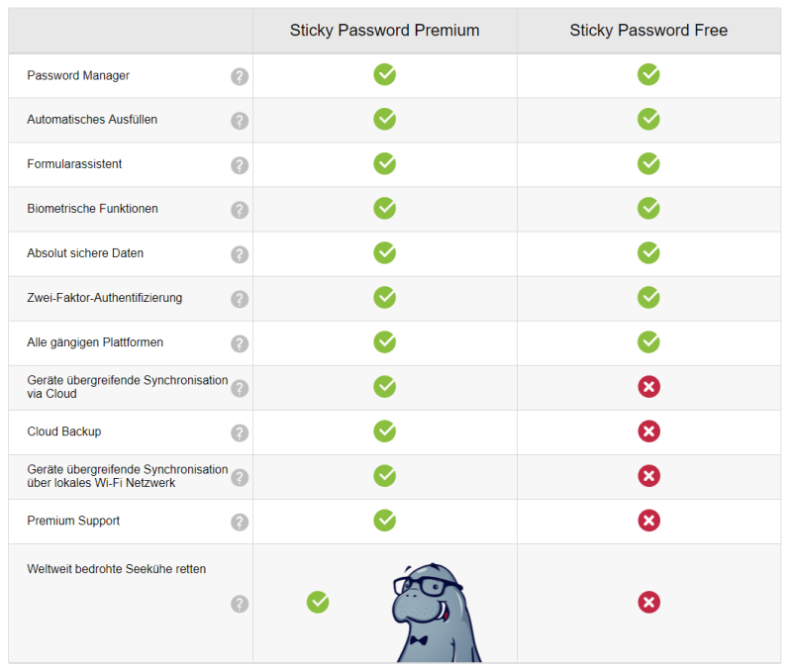Click the manatee mascot with glasses
792x672 pixels.
pyautogui.click(x=437, y=613)
